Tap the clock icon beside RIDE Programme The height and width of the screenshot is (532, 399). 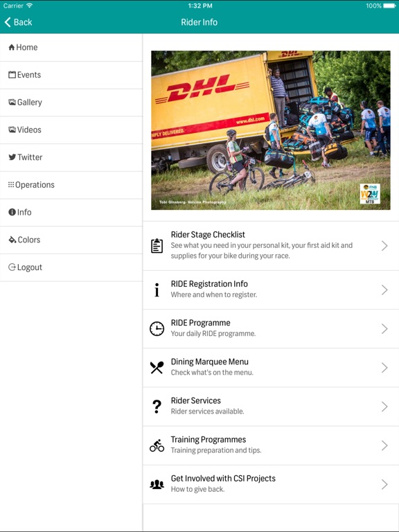(x=157, y=329)
